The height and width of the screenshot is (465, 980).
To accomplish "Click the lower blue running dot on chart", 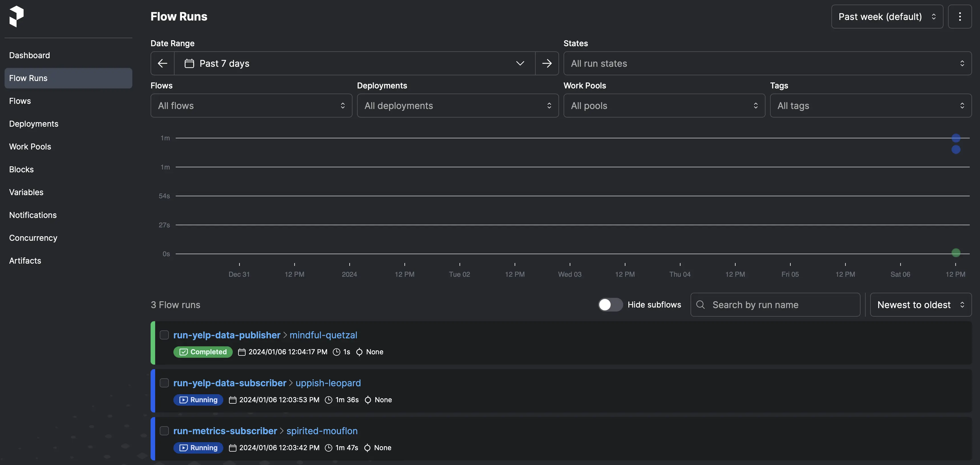I will [956, 149].
